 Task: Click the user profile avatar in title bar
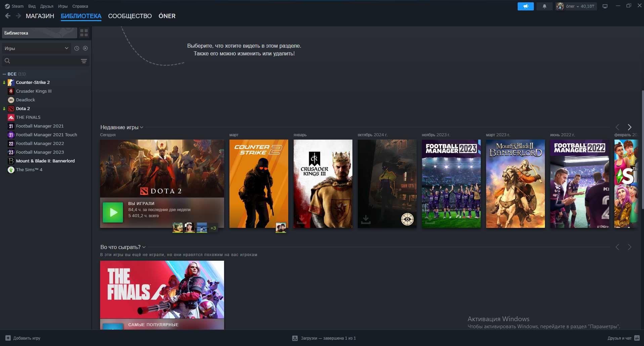pyautogui.click(x=560, y=6)
